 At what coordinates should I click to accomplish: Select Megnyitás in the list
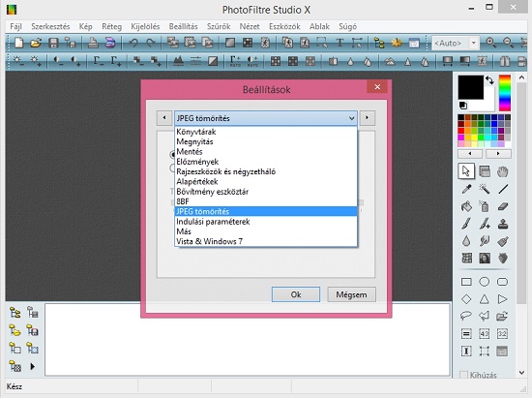(266, 141)
